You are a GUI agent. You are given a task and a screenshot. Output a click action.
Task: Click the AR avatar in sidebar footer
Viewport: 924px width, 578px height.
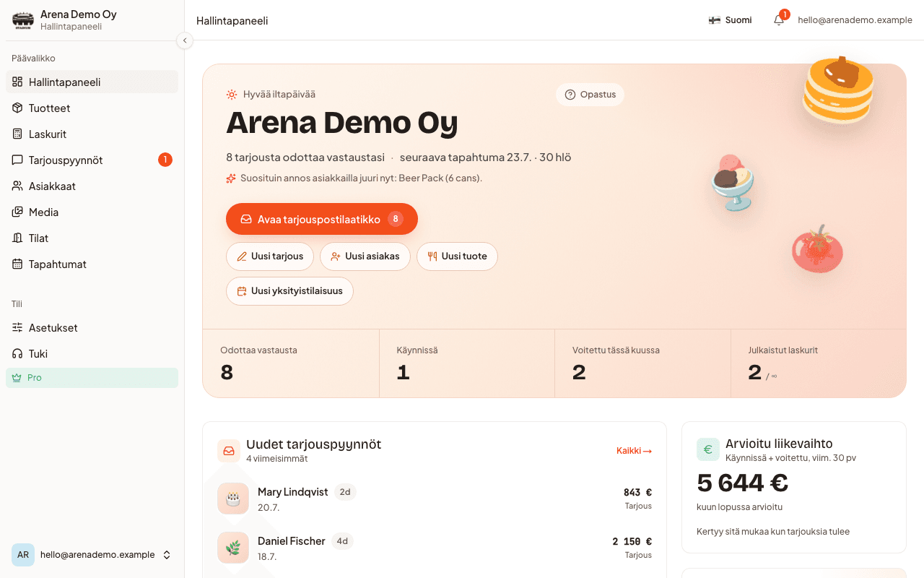(x=23, y=555)
